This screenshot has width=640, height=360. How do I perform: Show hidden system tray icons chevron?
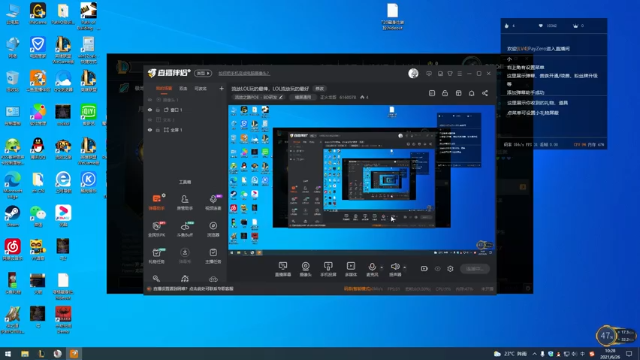534,353
